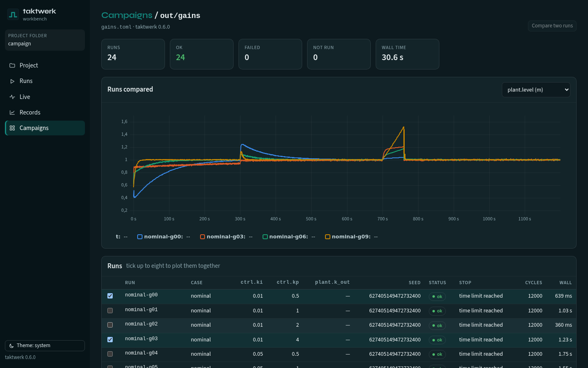Click the 1.23 s wall time cell
The image size is (588, 368).
(565, 340)
